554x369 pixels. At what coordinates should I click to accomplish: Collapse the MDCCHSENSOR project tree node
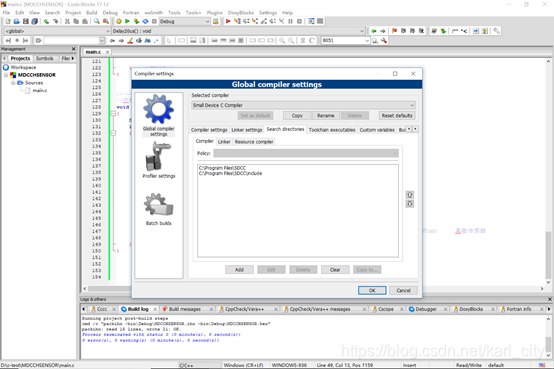click(6, 75)
